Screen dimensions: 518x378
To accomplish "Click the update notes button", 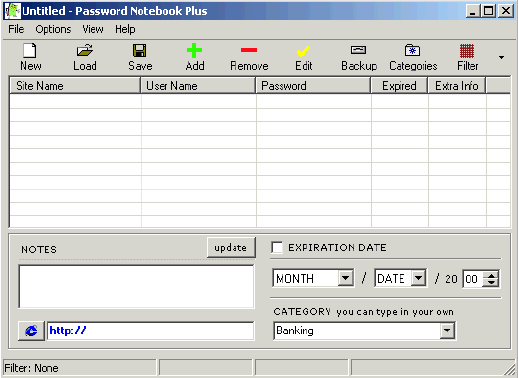I will click(x=231, y=248).
